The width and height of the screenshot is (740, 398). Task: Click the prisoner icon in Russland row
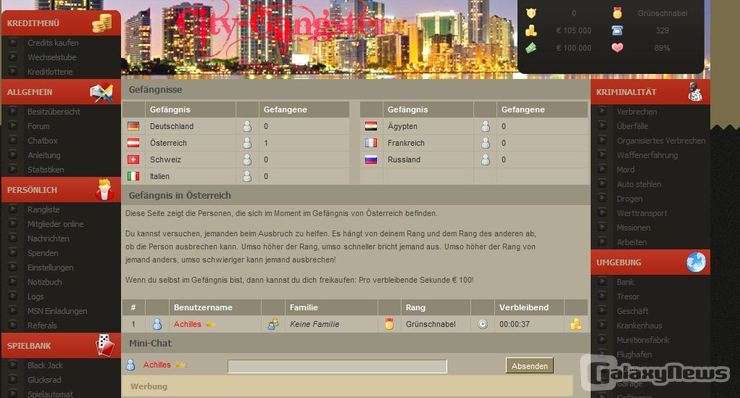[485, 160]
